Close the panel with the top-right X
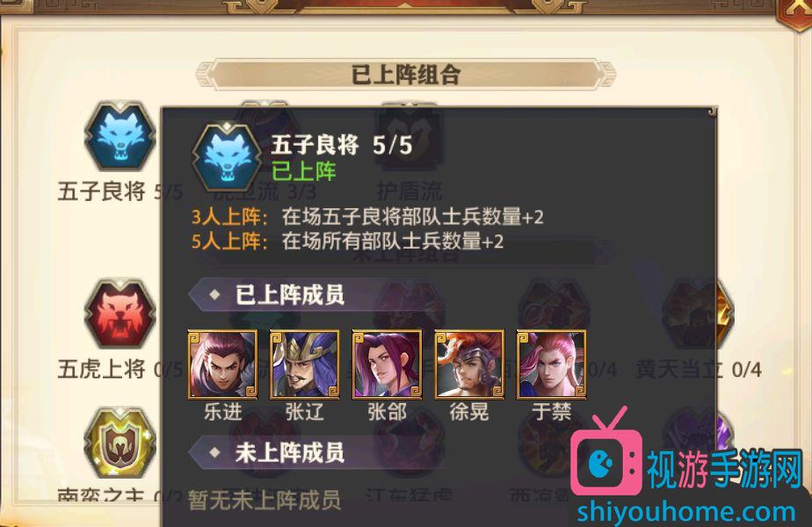This screenshot has width=812, height=527. tap(795, 11)
